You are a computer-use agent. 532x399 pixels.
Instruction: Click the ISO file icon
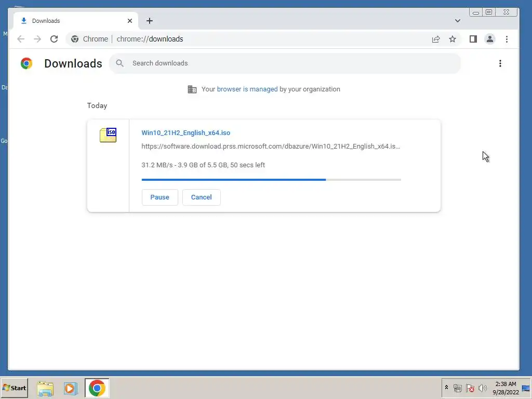[108, 135]
